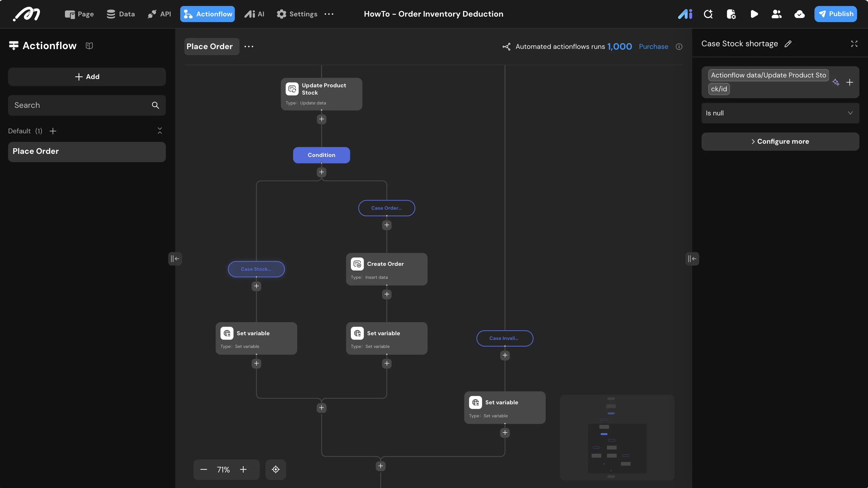The image size is (868, 488).
Task: Expand Configure more options
Action: pos(780,141)
